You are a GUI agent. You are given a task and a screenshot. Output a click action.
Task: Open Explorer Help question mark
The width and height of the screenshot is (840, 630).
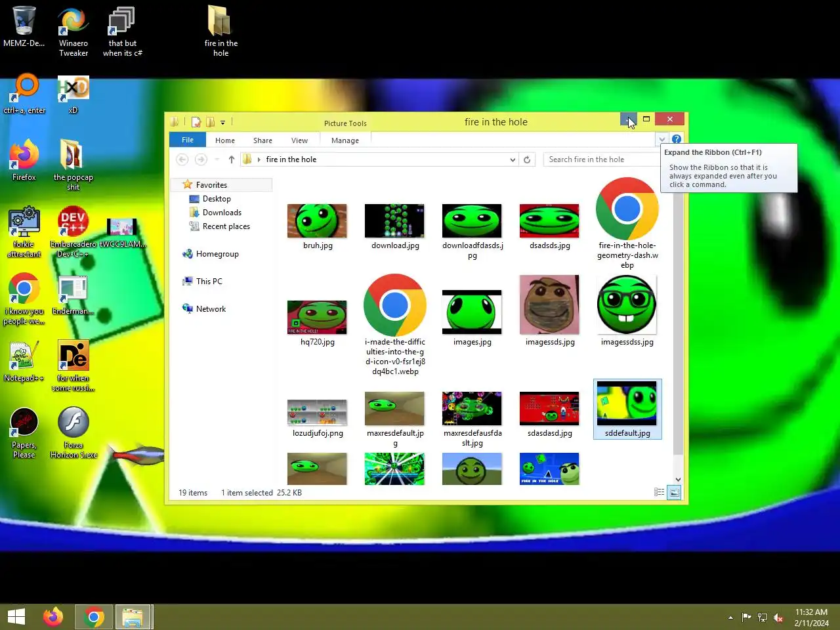click(x=676, y=139)
